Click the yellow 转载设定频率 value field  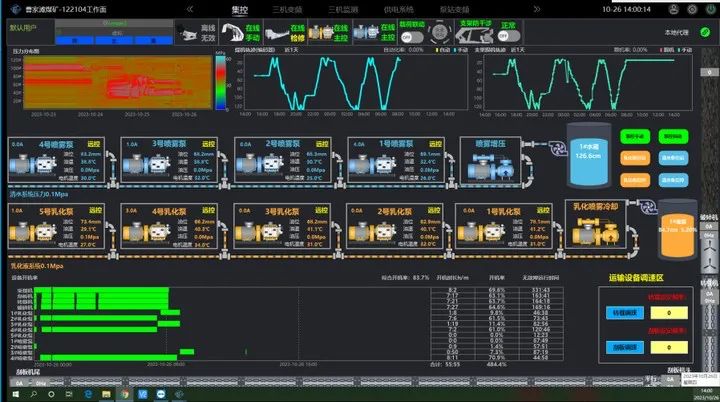click(671, 312)
